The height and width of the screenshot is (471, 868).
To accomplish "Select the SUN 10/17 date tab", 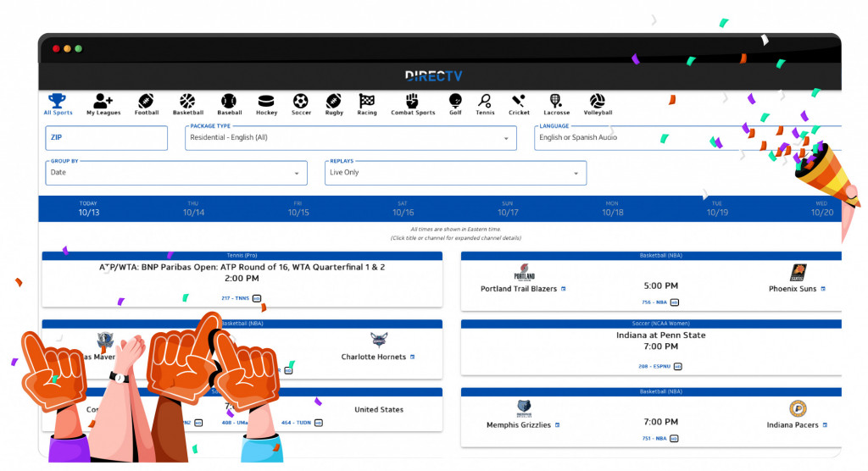I will [508, 208].
